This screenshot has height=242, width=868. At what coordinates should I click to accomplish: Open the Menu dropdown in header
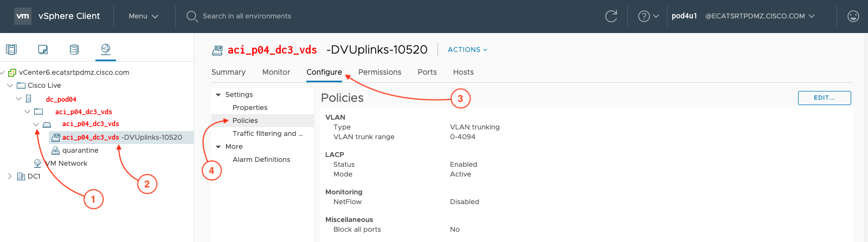(x=143, y=16)
